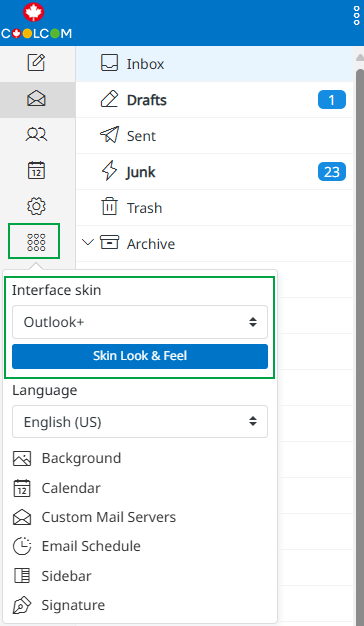This screenshot has height=626, width=364.
Task: Open the mail envelope sidebar icon
Action: coord(36,99)
